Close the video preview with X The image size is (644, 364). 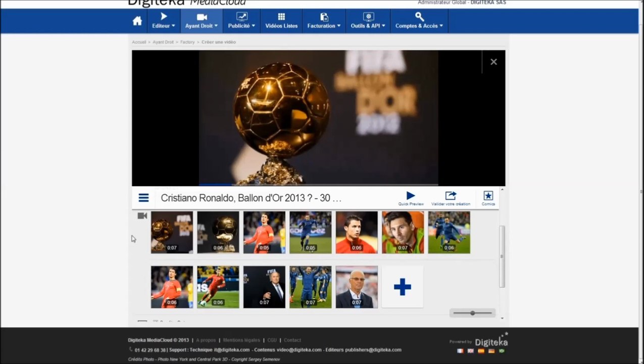[493, 62]
